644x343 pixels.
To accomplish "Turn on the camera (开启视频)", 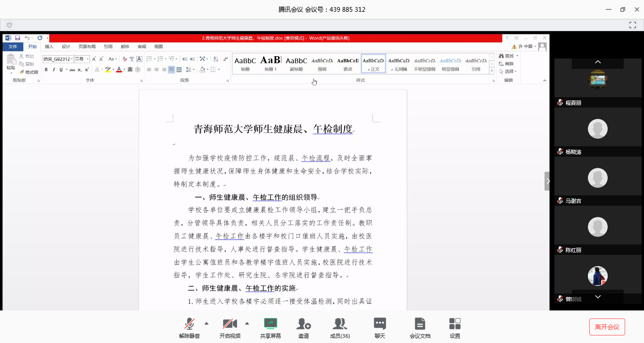I will click(230, 324).
